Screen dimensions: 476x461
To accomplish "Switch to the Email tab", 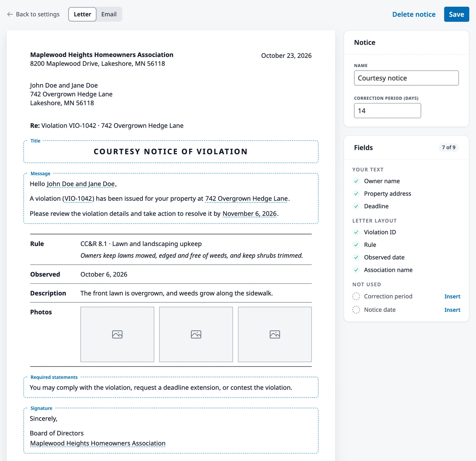I will click(109, 14).
